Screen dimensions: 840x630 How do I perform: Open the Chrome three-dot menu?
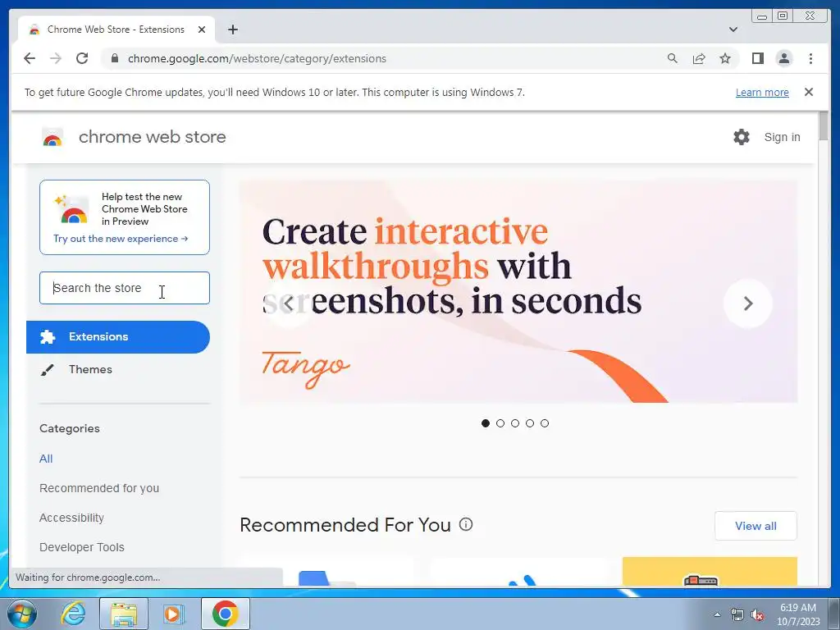810,58
